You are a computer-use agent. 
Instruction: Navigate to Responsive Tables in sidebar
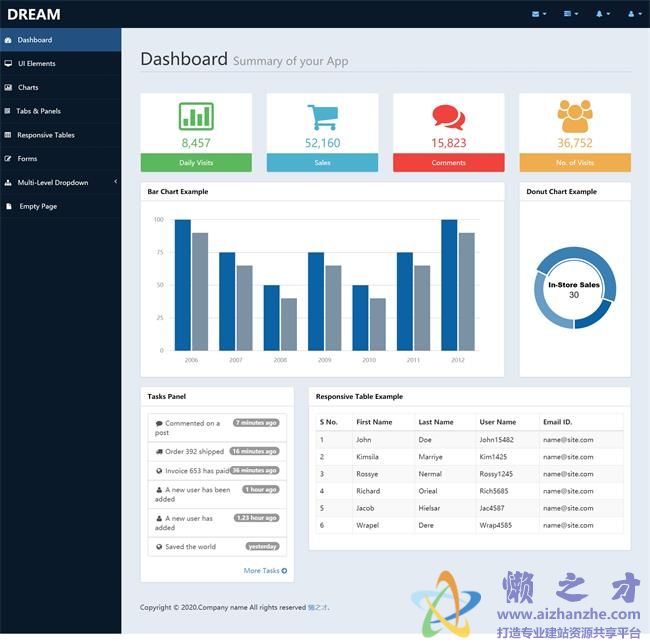tap(45, 135)
